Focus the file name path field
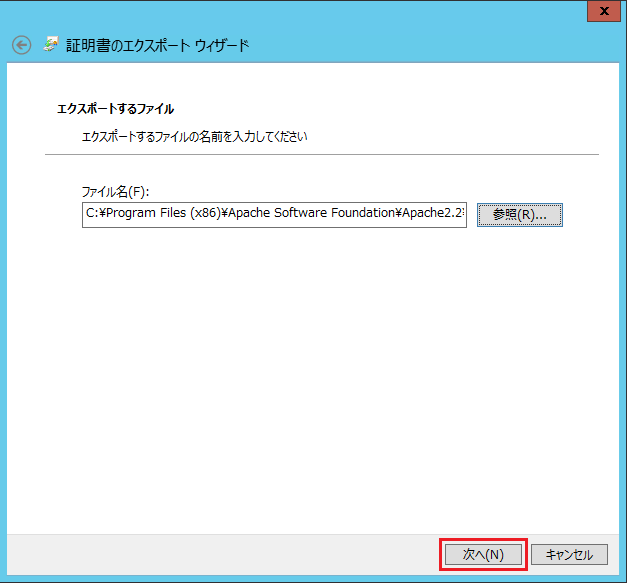 click(274, 215)
